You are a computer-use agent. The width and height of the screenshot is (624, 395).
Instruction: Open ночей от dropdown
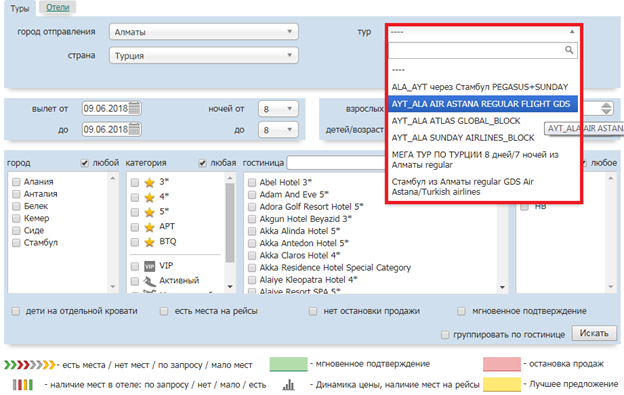pos(278,109)
